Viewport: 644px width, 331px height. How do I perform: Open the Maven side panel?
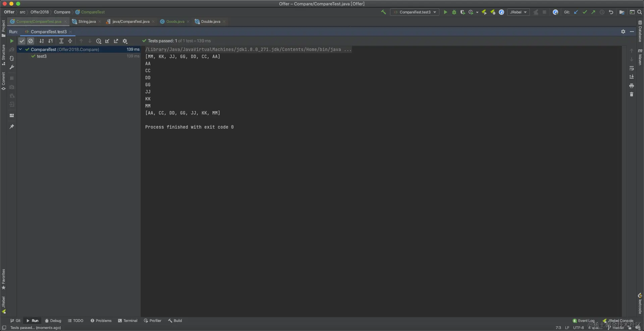640,57
